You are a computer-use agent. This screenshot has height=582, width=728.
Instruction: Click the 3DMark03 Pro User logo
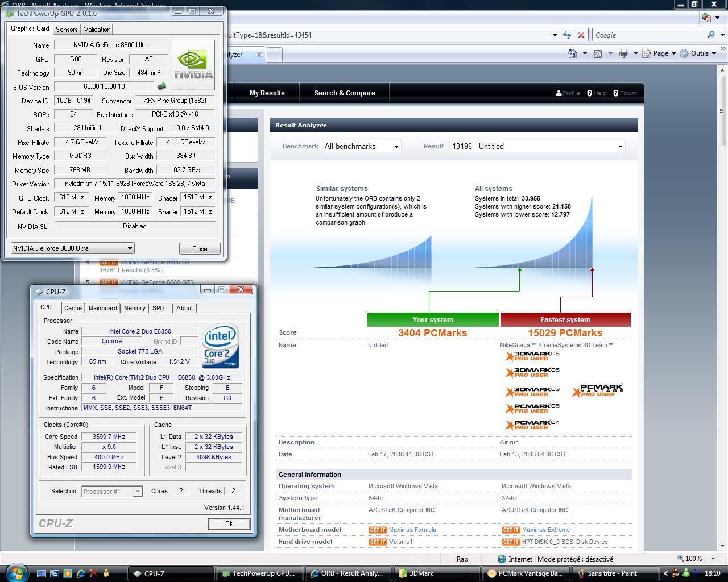click(532, 392)
